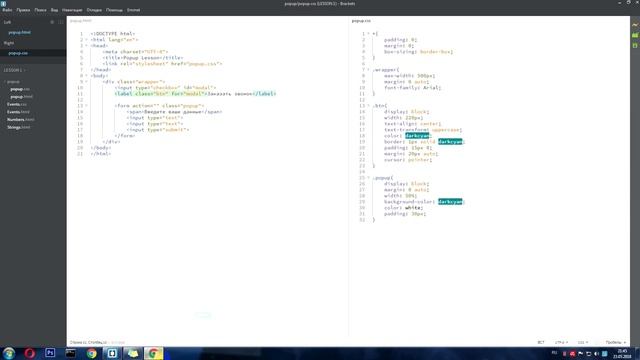Open the UTF-8 encoding dropdown
640x360 pixels.
tap(561, 342)
